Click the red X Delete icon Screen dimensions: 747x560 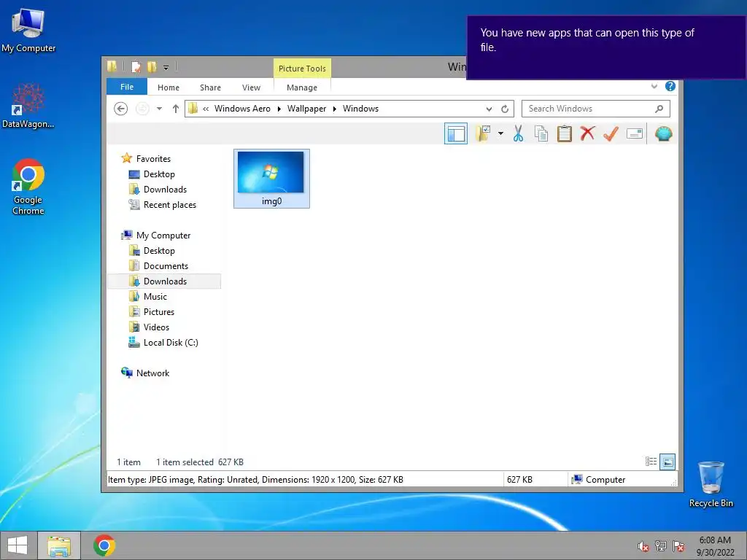587,134
